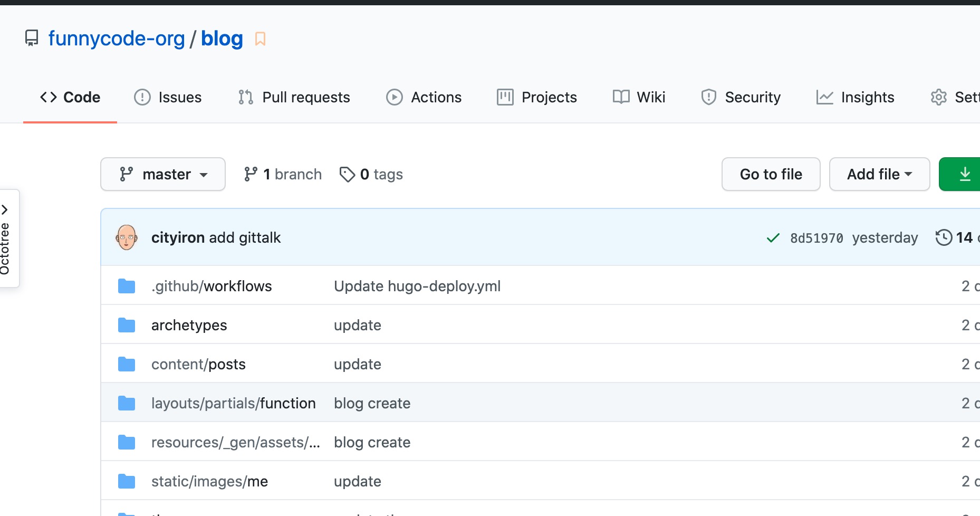
Task: Click the bookmark icon next to blog
Action: 260,39
